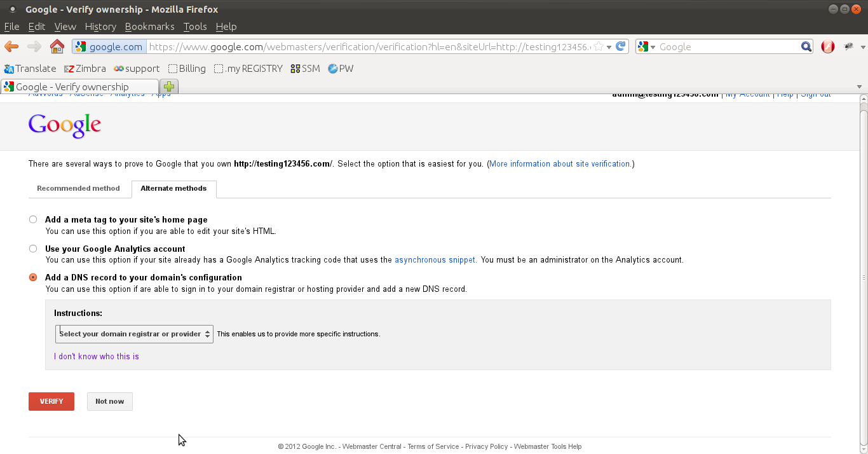Open the Translate bookmark

(30, 69)
